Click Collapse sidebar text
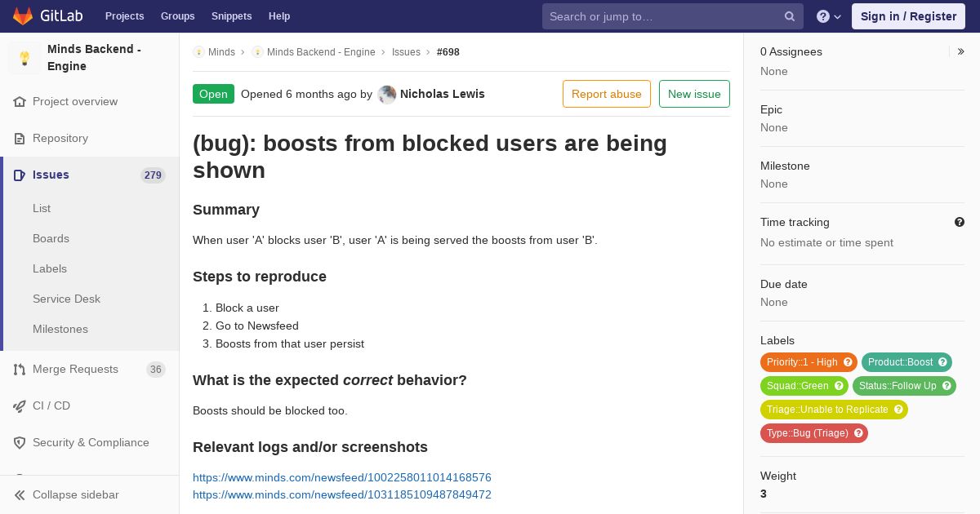Screen dimensions: 980x514 [76, 495]
